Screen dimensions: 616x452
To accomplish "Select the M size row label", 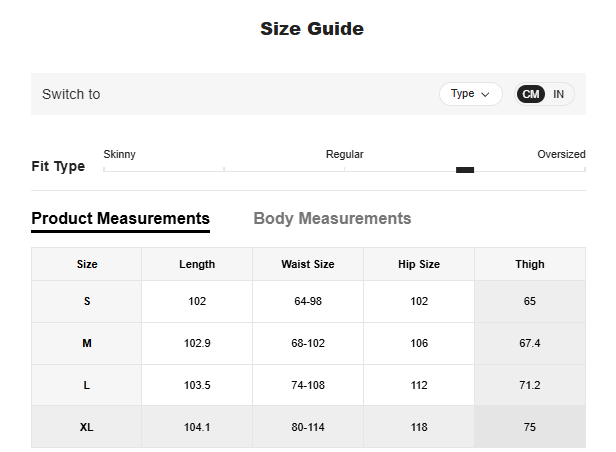I will (87, 343).
